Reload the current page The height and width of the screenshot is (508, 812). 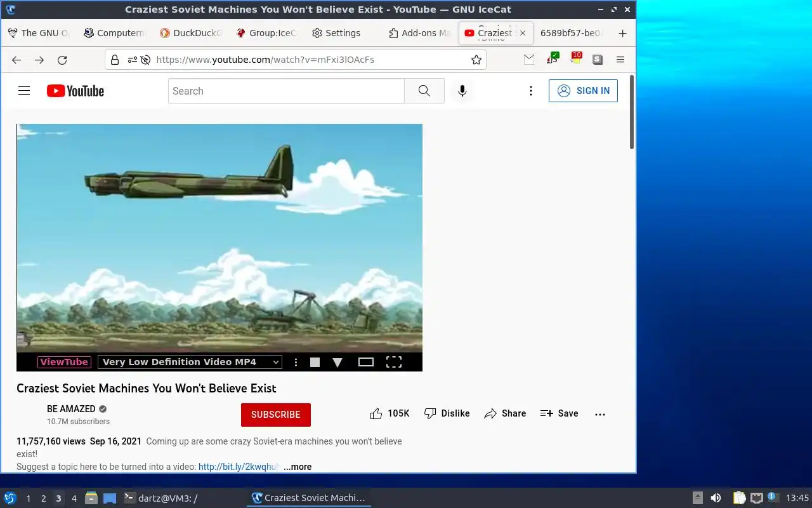[62, 60]
